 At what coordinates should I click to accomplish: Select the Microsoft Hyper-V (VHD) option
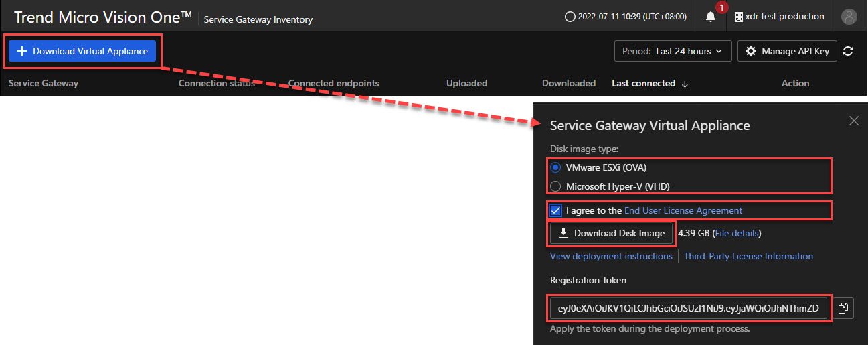pyautogui.click(x=555, y=186)
